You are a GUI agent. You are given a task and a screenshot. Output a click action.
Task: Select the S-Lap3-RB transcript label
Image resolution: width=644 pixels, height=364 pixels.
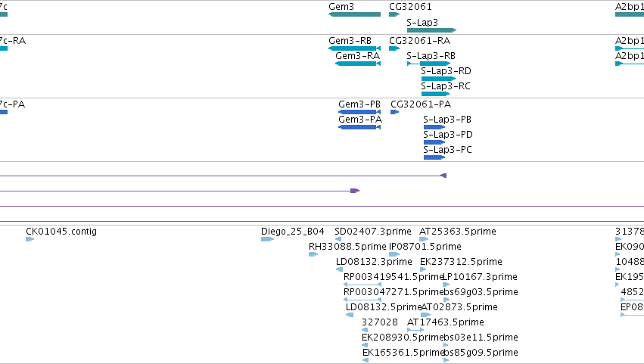(x=431, y=56)
